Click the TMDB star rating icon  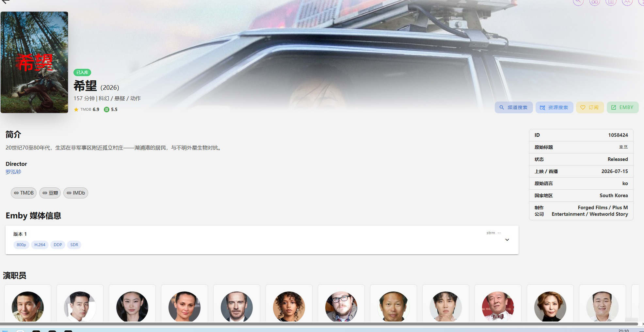(76, 110)
